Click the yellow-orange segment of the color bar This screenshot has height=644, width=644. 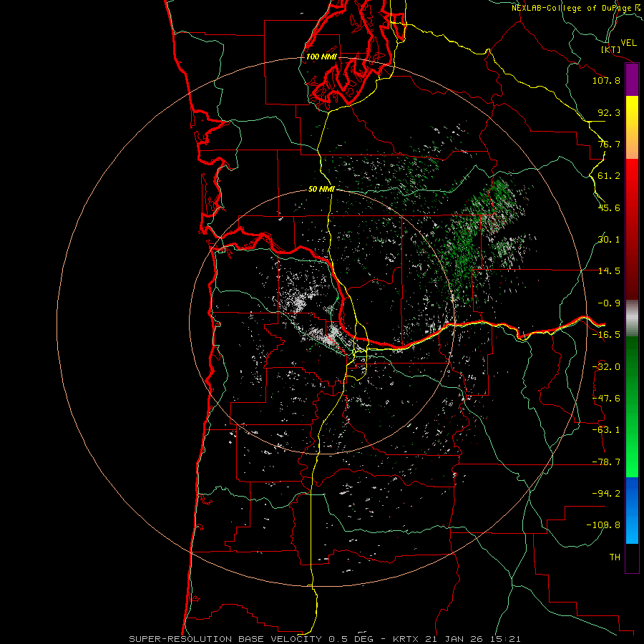[632, 127]
